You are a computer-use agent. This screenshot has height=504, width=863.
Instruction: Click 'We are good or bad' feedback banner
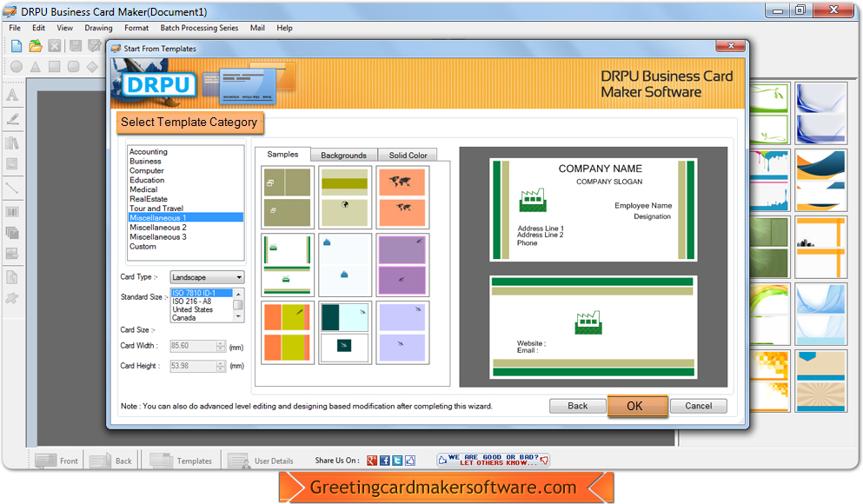click(x=493, y=460)
